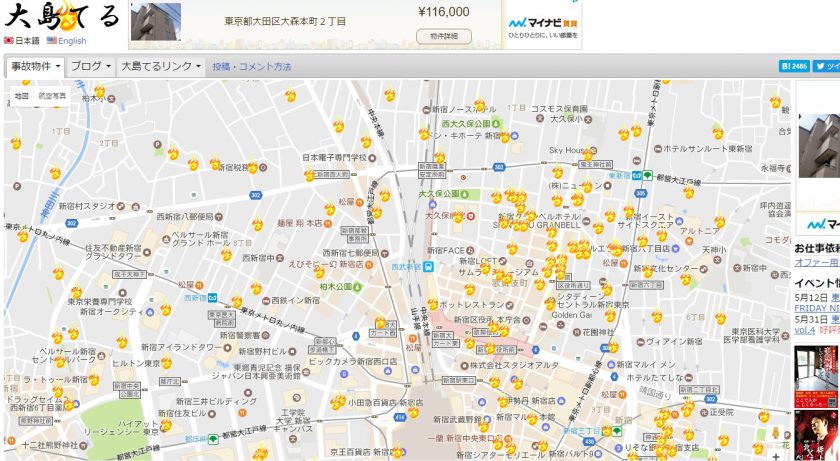
Task: Click the 物件詳細 button in the ad banner
Action: [x=444, y=36]
